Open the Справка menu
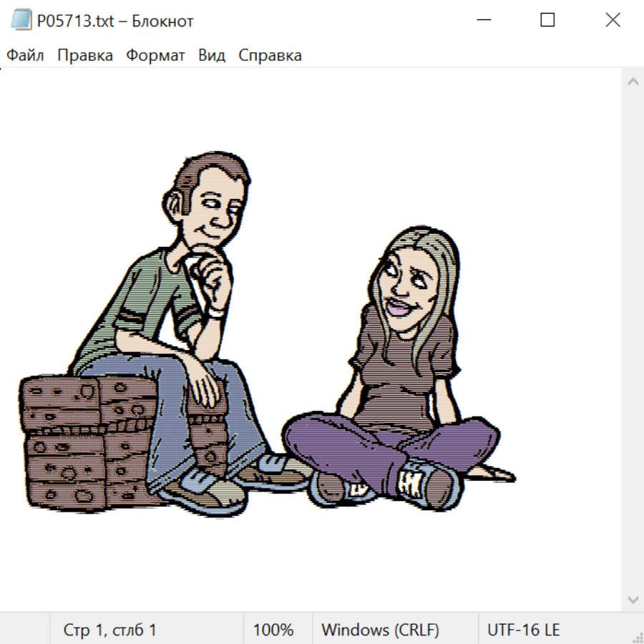Screen dimensions: 644x644 click(270, 56)
